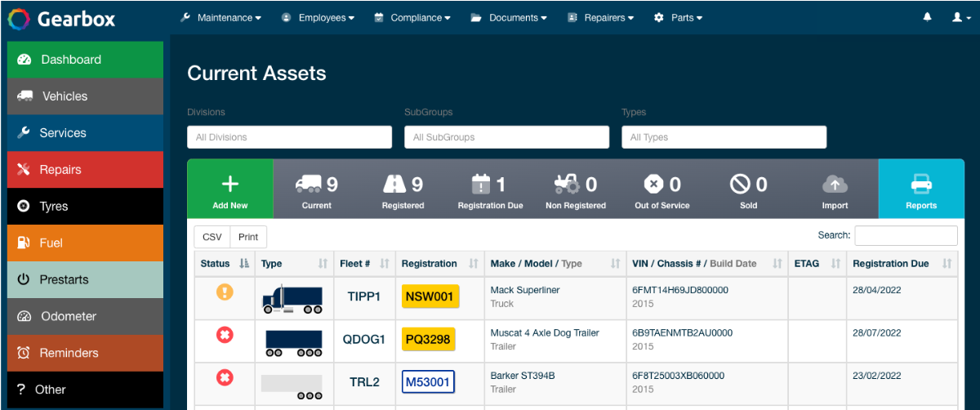The height and width of the screenshot is (410, 980).
Task: Select fleet number TRL2
Action: [x=364, y=382]
